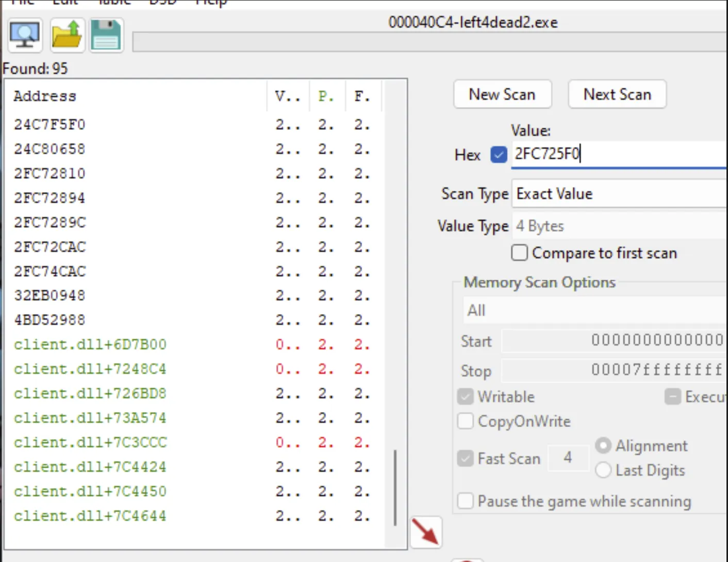728x562 pixels.
Task: Open the process list via monitor icon
Action: pos(25,35)
